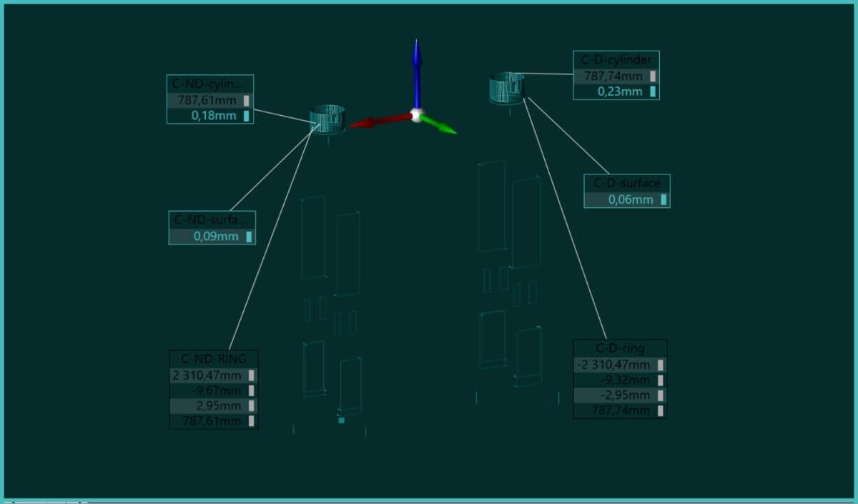Toggle the bar next to -9,67mm in C-ND-RING

[252, 390]
